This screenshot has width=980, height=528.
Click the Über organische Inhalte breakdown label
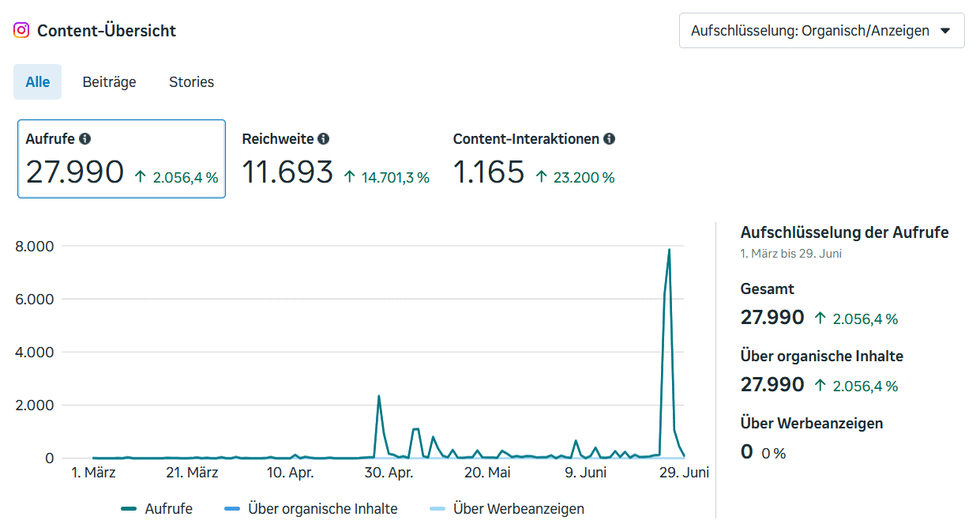click(x=822, y=356)
